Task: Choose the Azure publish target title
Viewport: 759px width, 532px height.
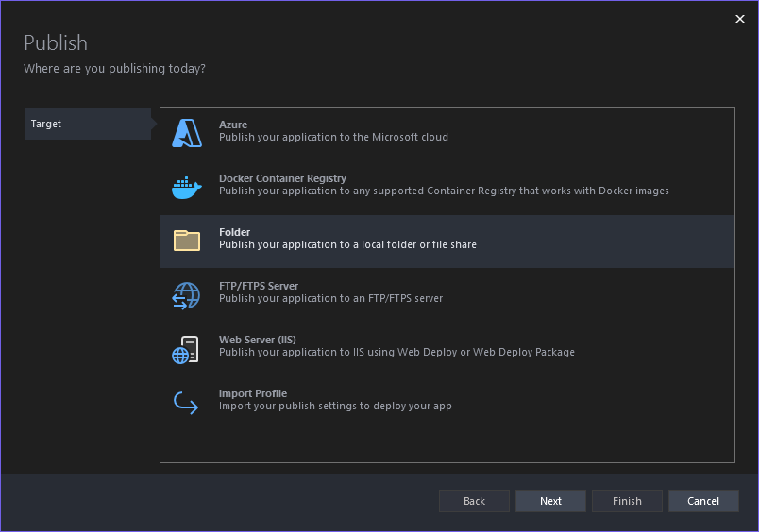Action: [233, 125]
